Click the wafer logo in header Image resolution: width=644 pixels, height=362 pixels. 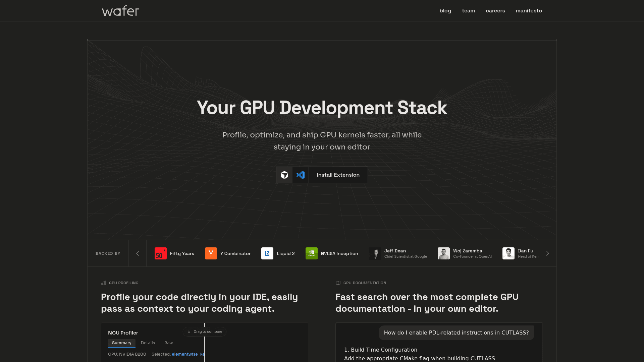(120, 11)
